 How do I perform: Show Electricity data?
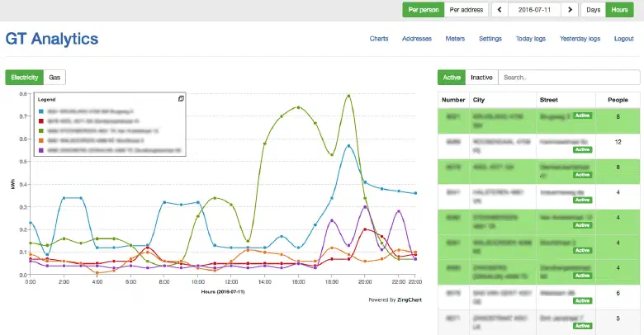25,78
